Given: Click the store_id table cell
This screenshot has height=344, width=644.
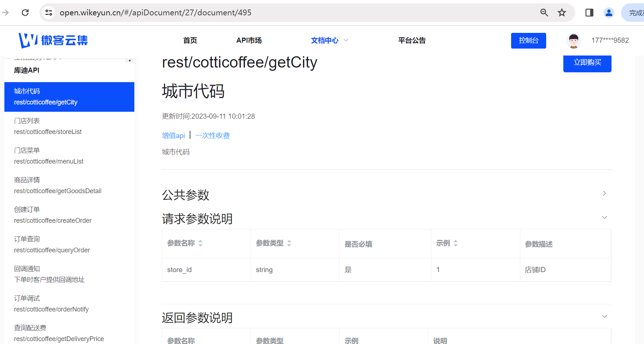Looking at the screenshot, I should point(206,270).
